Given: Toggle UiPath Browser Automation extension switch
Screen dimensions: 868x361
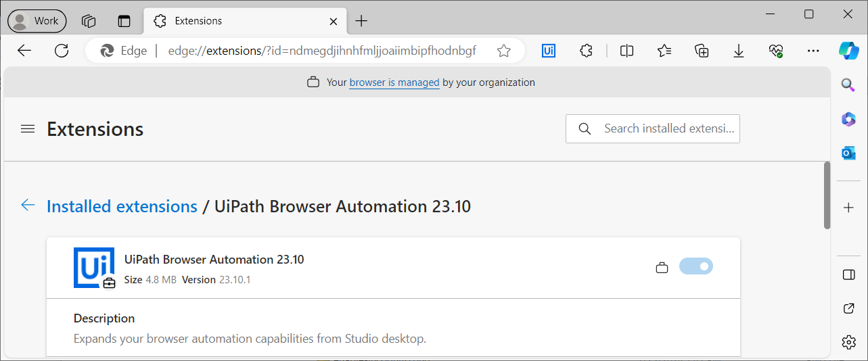Looking at the screenshot, I should [x=696, y=266].
